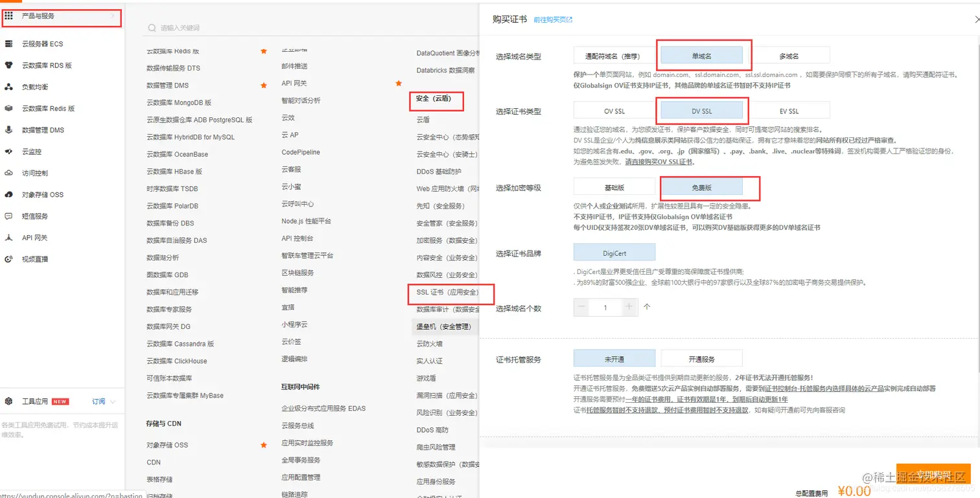Open 云数据库 ClickHouse product
The width and height of the screenshot is (980, 498).
tap(177, 361)
